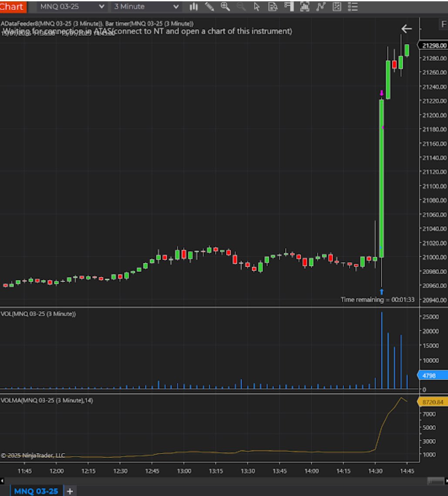Add a new tab with plus button
This screenshot has height=496, width=448.
70,491
